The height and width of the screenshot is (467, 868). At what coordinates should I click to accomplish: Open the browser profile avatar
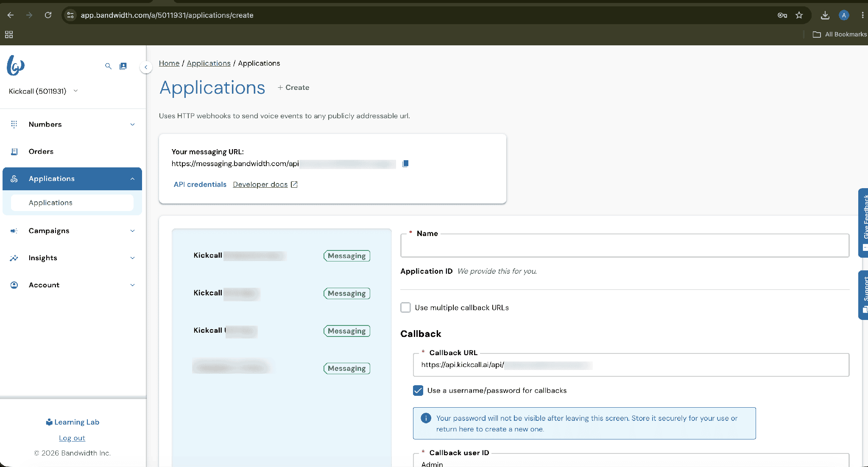coord(844,15)
